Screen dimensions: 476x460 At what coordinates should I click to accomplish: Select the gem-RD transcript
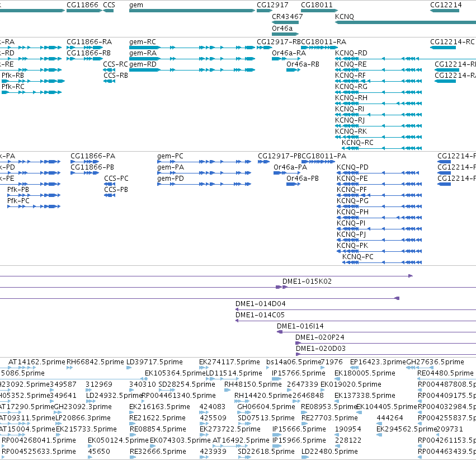click(192, 70)
